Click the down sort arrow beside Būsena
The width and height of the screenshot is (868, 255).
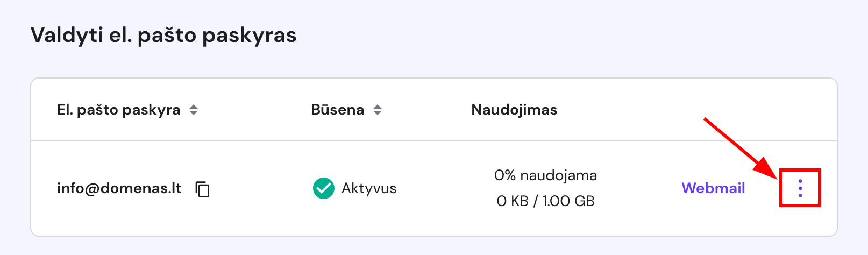point(378,114)
